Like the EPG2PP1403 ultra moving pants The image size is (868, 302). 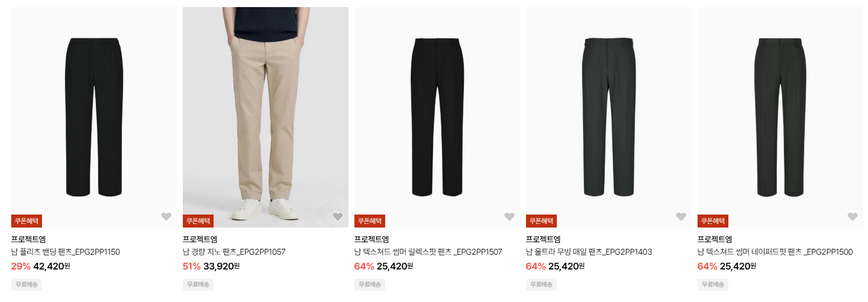click(681, 217)
